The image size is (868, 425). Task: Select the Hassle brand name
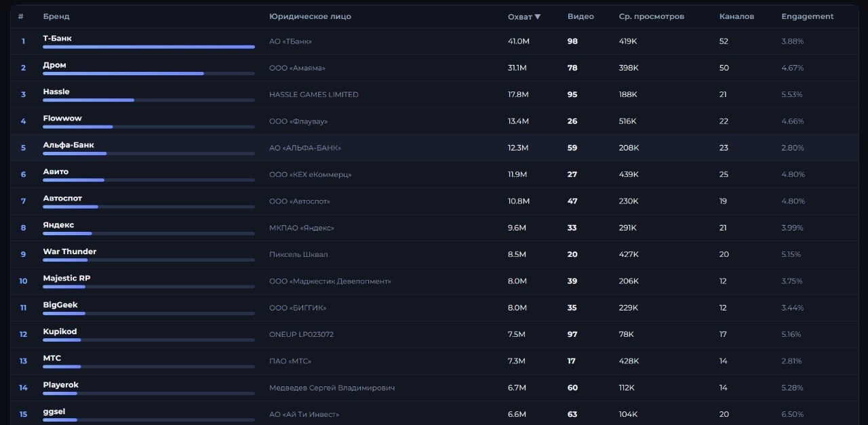(56, 92)
